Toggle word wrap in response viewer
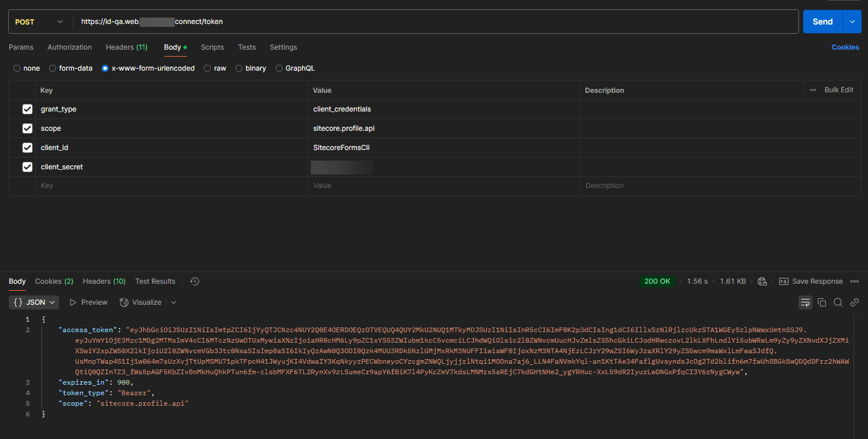Screen dimensions: 868x439 (805, 302)
